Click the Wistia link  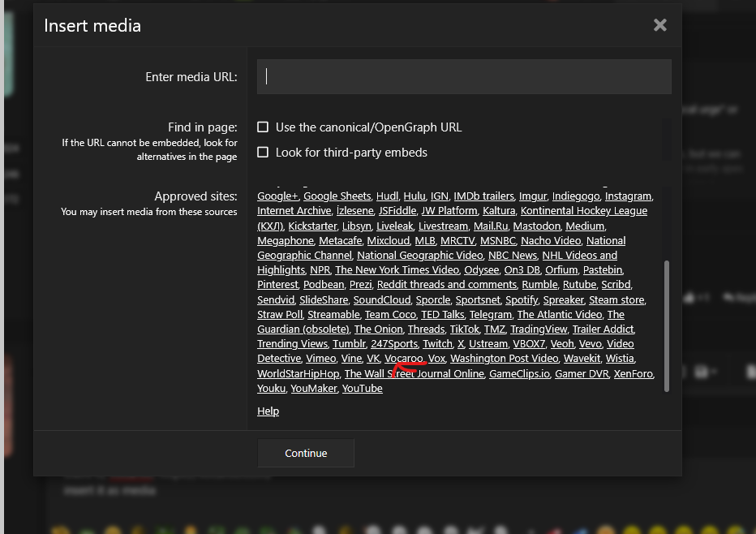(x=620, y=359)
